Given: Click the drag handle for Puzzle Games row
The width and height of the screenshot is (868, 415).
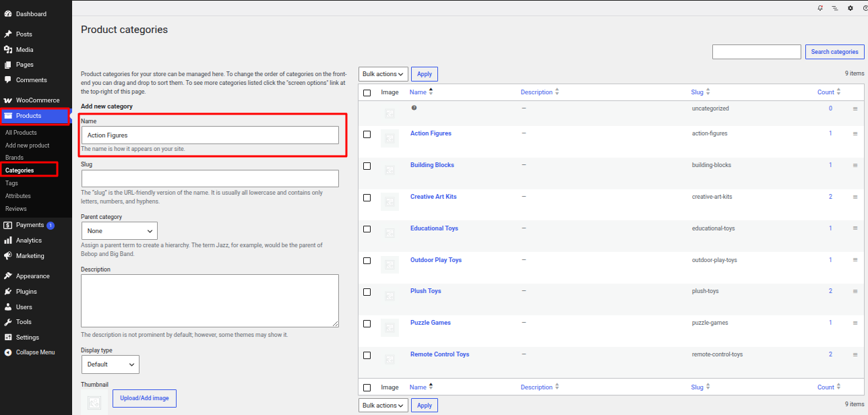Looking at the screenshot, I should [855, 323].
